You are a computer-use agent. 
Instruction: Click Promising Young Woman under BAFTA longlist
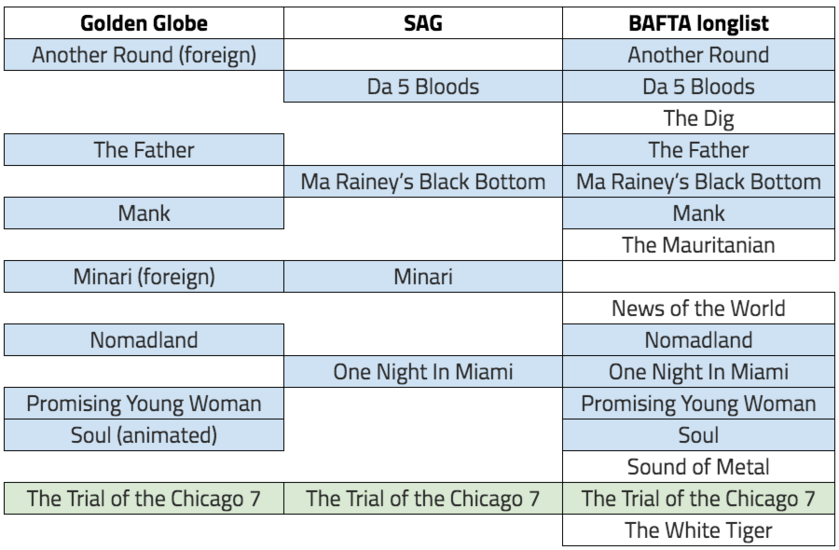[699, 403]
